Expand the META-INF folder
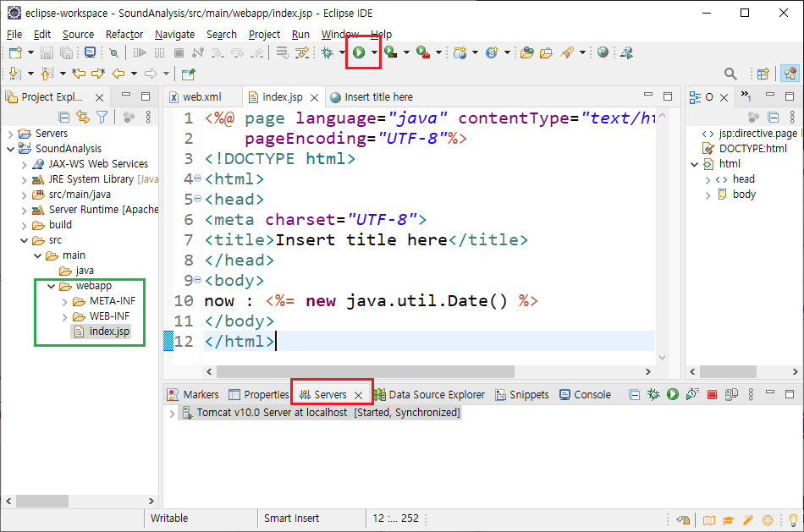The height and width of the screenshot is (532, 804). click(66, 301)
